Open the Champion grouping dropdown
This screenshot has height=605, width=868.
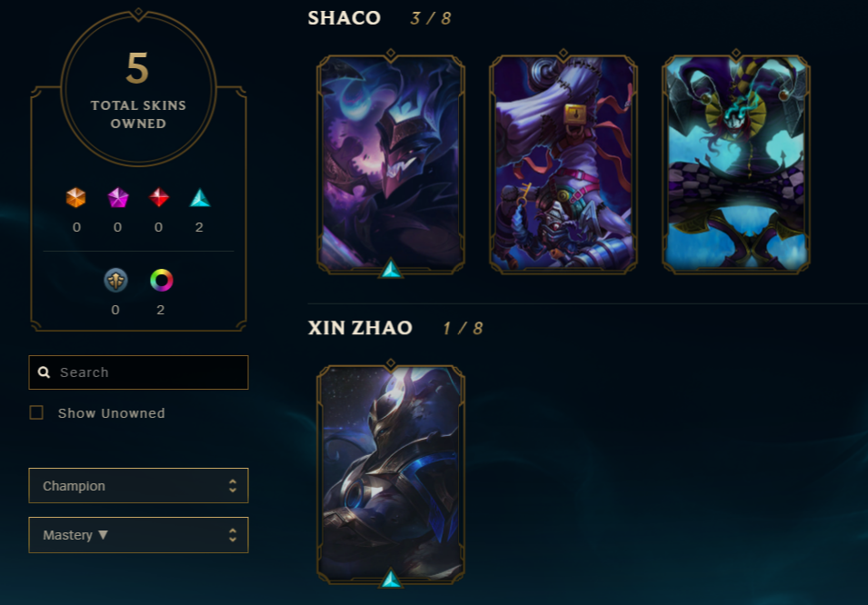(x=138, y=485)
